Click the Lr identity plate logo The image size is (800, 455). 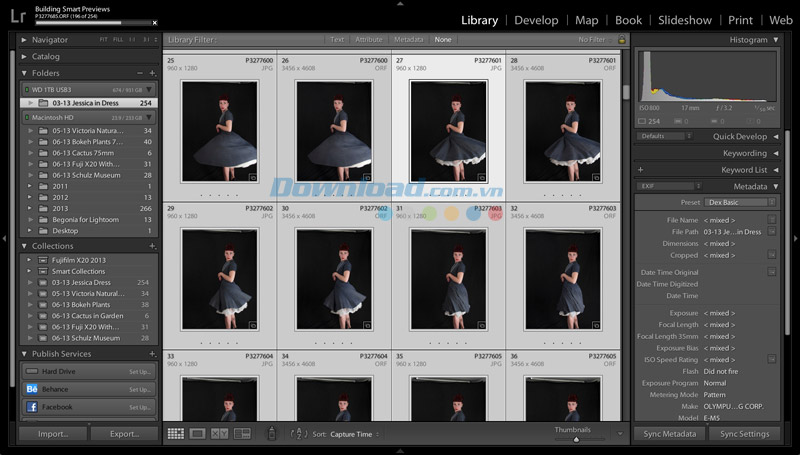pos(18,16)
